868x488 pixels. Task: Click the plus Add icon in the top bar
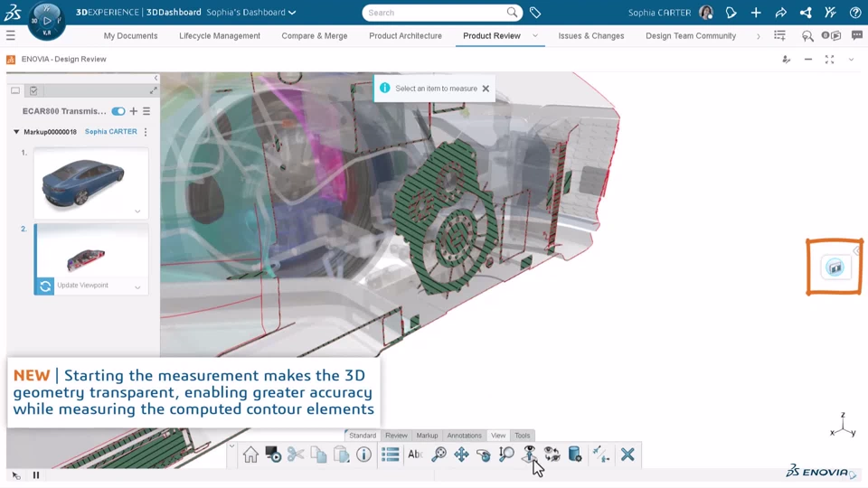[756, 12]
